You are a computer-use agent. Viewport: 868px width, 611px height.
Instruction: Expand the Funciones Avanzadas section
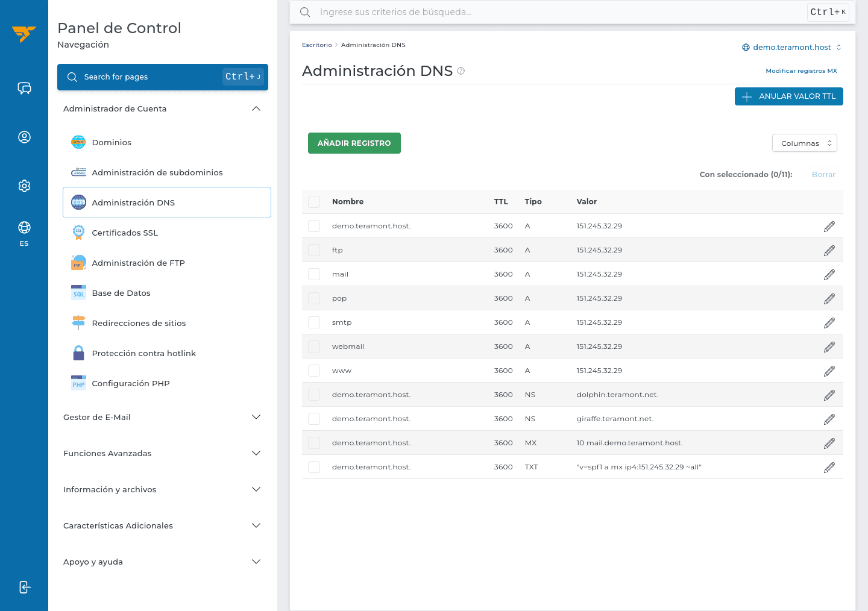[163, 453]
